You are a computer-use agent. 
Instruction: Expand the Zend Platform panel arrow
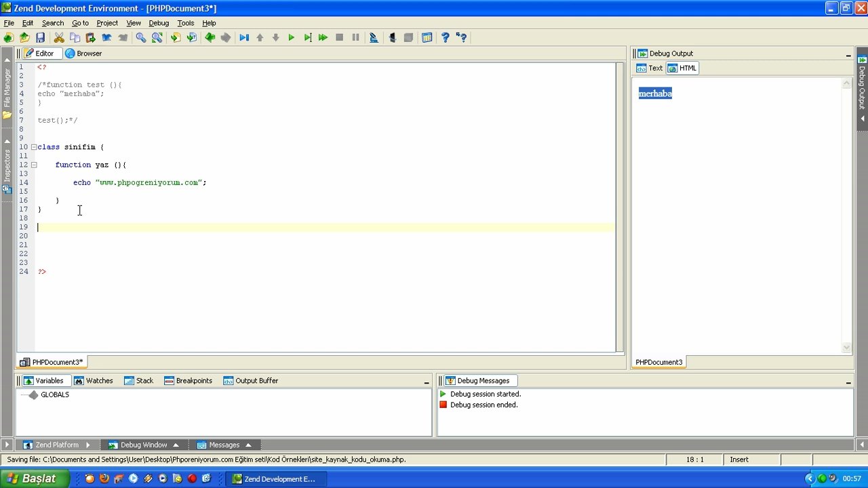point(88,445)
